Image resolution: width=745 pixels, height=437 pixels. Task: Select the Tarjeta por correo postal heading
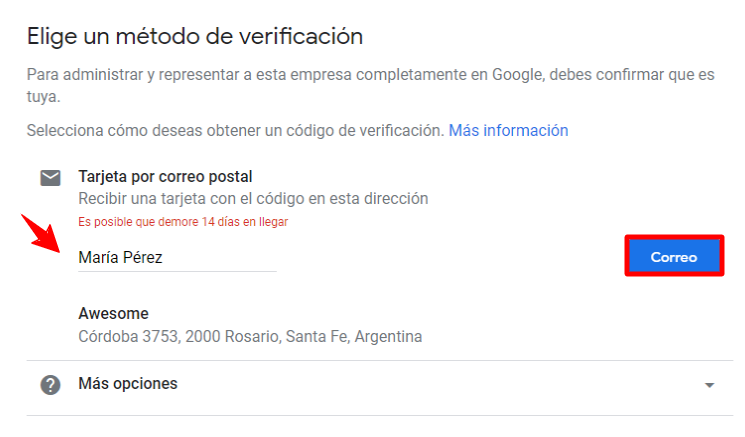click(x=165, y=177)
